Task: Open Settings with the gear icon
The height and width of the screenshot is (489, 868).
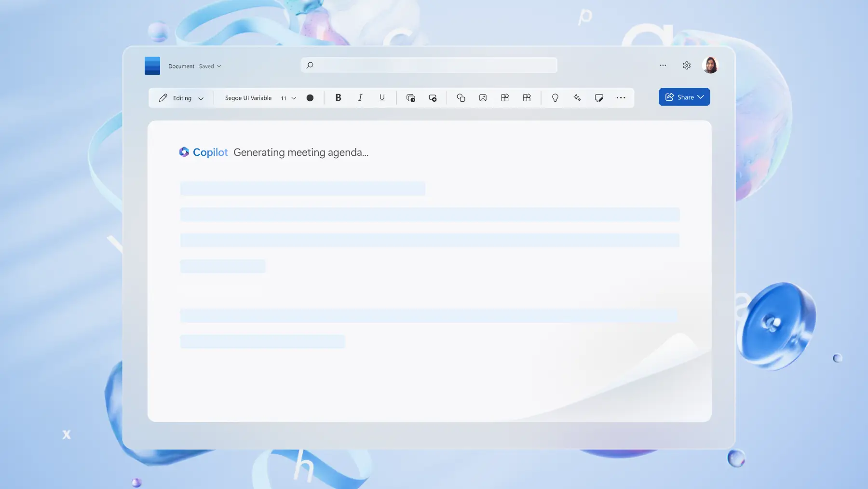Action: [x=686, y=65]
